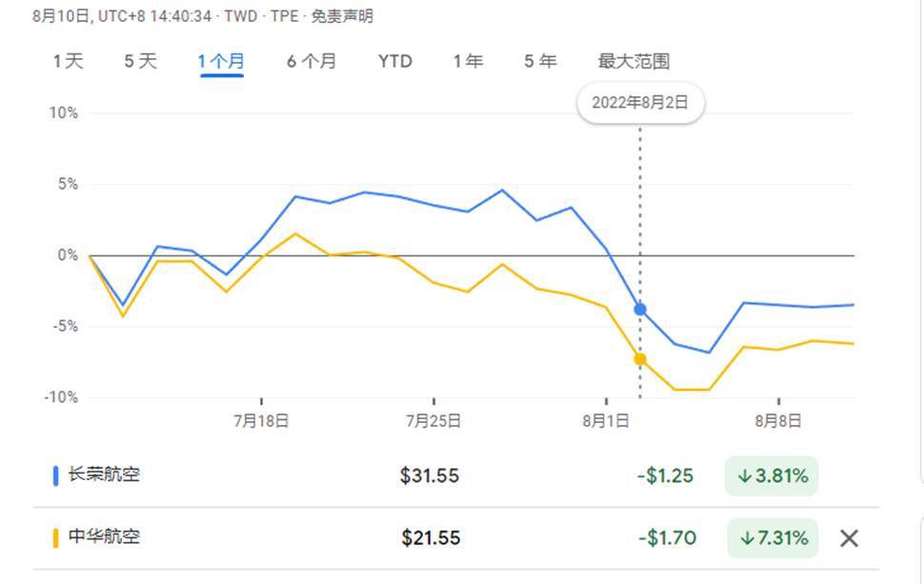Remove 中华航空 comparison with X icon
924x584 pixels.
point(849,537)
